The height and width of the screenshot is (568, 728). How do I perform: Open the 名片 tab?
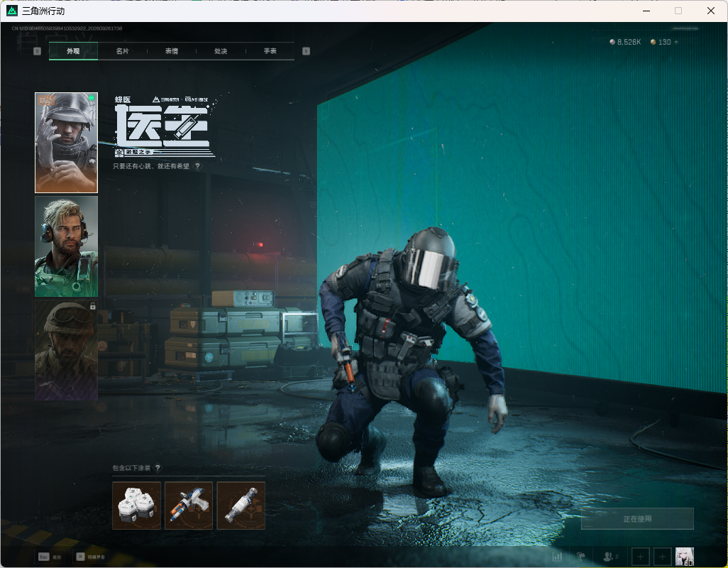coord(122,51)
